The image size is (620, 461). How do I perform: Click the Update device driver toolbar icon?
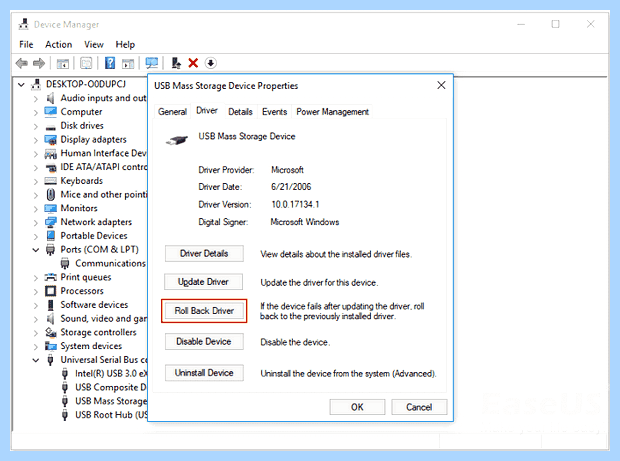point(176,63)
